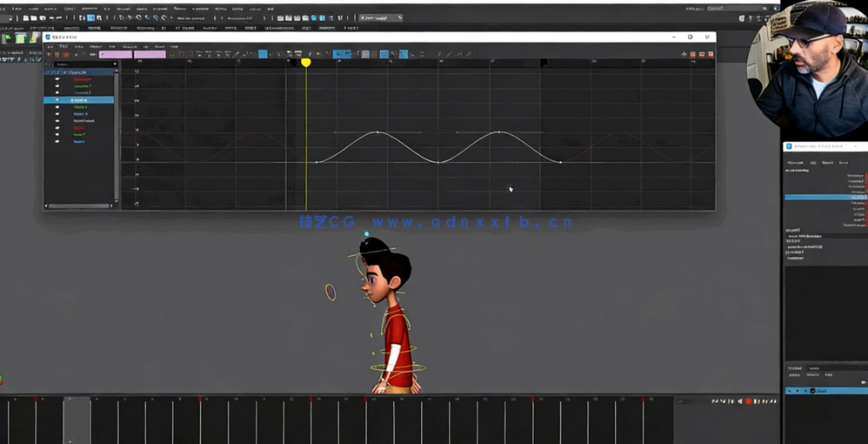Expand the top object node in Graph Editor outliner
868x444 pixels.
click(57, 72)
